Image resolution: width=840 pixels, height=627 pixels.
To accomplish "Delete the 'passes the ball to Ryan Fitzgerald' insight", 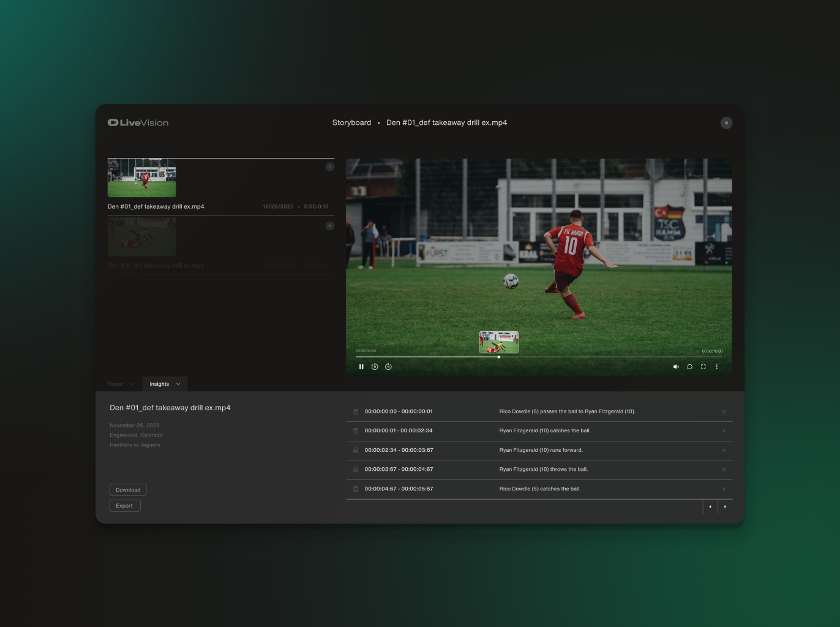I will 723,411.
